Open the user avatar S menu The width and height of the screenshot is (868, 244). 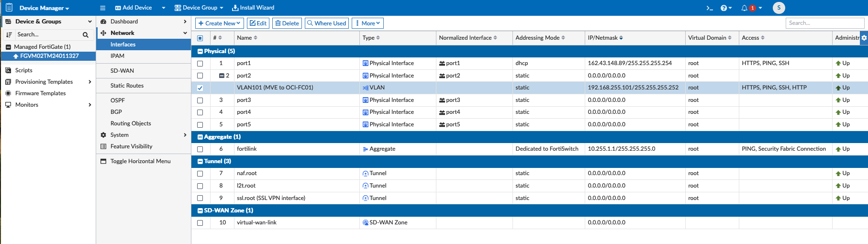pos(779,8)
